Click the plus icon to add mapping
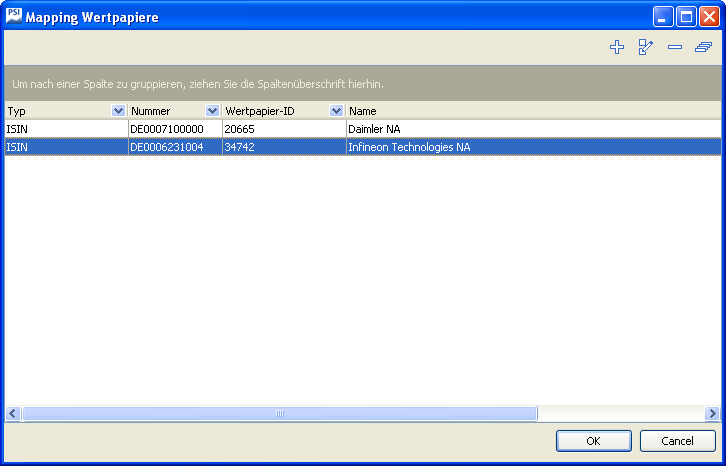 [x=617, y=47]
